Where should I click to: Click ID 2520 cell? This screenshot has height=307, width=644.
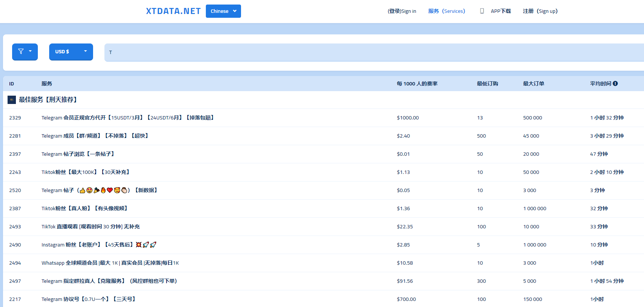coord(15,191)
